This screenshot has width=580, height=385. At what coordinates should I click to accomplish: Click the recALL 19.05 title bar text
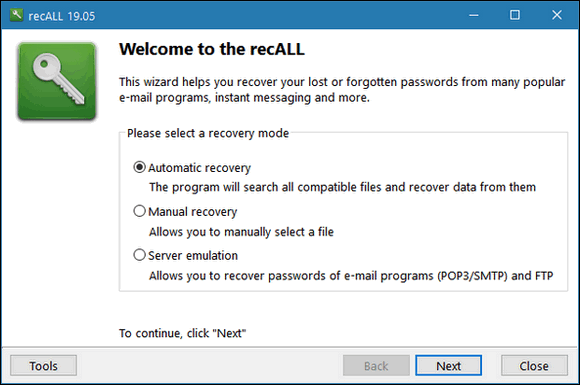[62, 16]
